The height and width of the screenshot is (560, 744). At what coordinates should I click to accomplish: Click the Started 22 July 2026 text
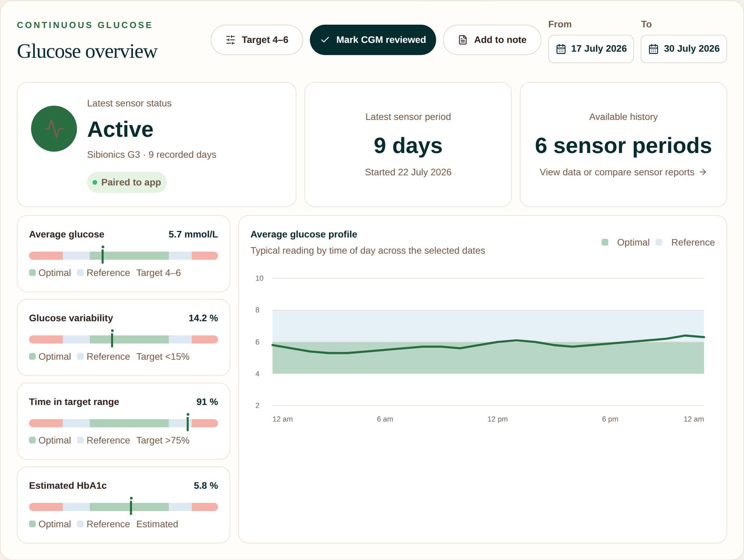(x=408, y=172)
